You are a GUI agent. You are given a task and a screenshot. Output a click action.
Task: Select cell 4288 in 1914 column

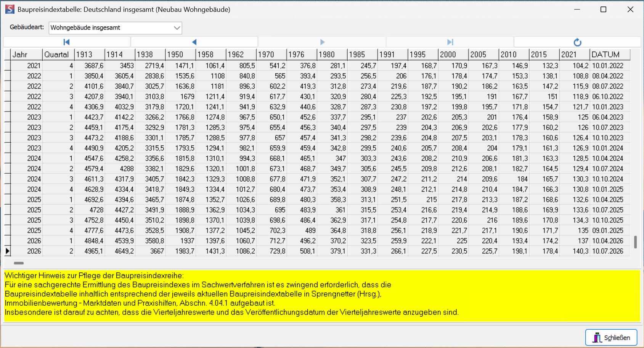120,169
